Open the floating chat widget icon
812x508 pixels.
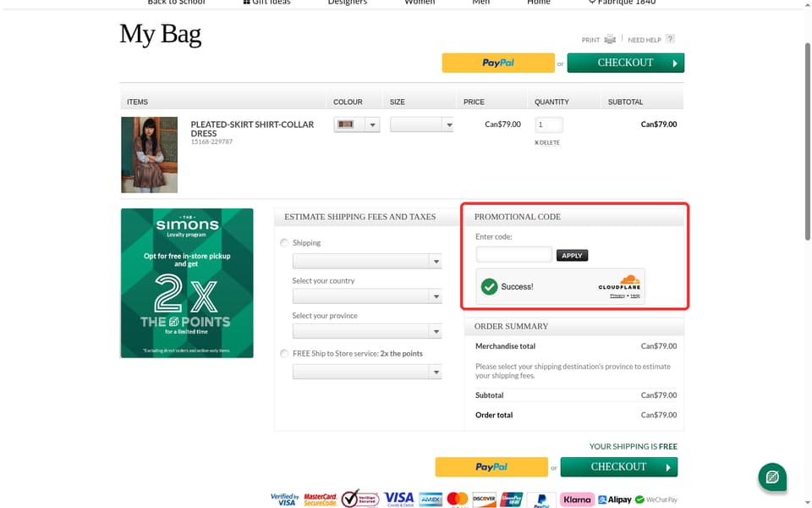pyautogui.click(x=772, y=476)
